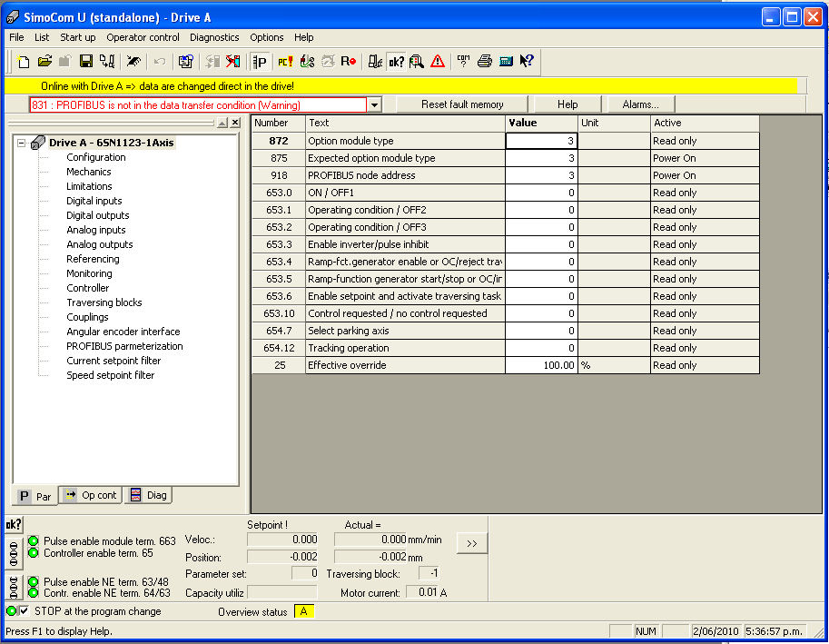Viewport: 829px width, 644px height.
Task: Click the up arrow on the tree panel header
Action: (222, 123)
